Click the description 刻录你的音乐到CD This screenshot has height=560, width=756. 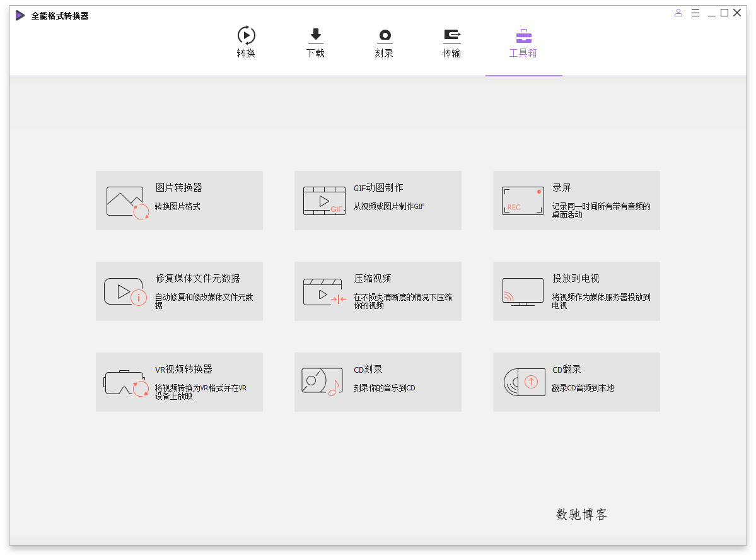tap(384, 388)
